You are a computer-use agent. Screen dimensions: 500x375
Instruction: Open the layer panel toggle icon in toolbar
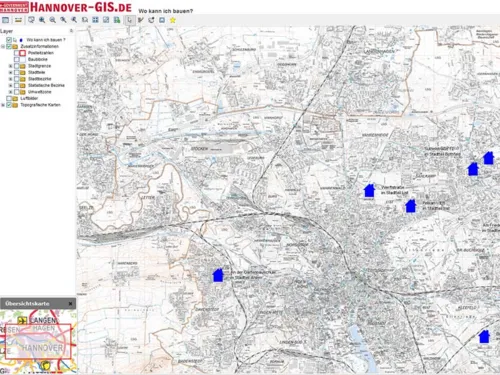click(x=5, y=20)
